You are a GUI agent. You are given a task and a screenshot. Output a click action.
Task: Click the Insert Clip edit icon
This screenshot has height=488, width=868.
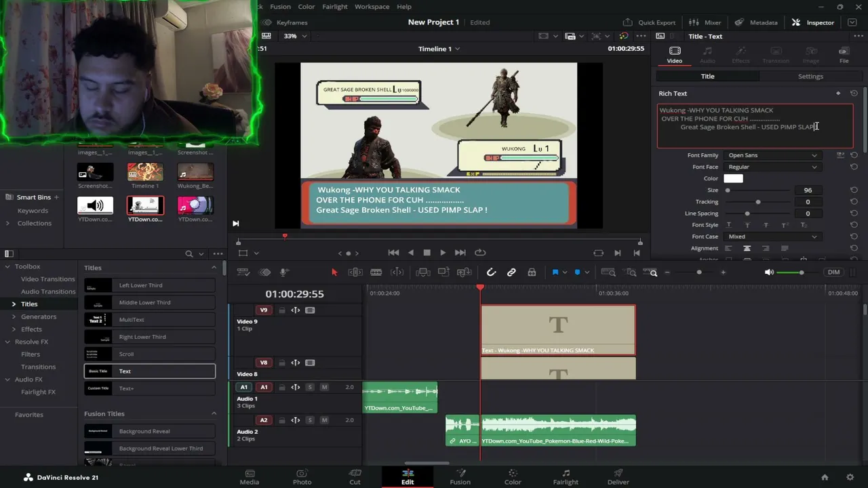pos(422,272)
